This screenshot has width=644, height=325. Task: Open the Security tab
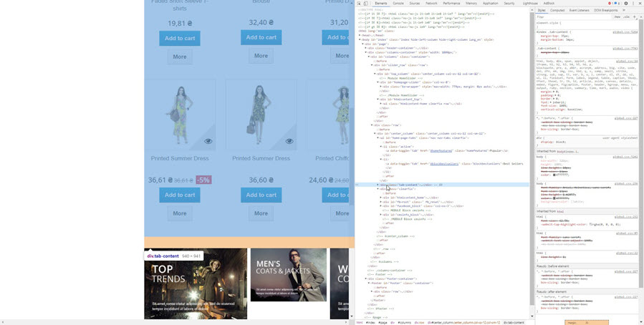(x=509, y=4)
